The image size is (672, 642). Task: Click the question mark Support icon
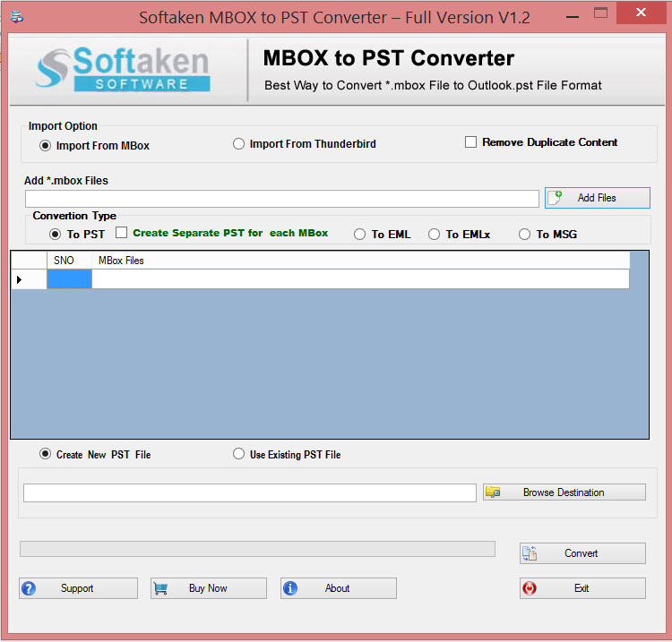[29, 588]
